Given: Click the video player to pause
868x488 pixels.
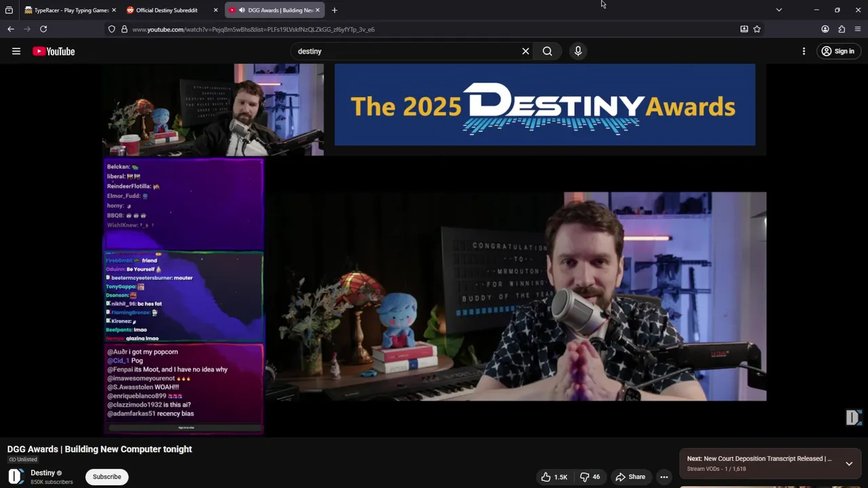Looking at the screenshot, I should (x=434, y=249).
